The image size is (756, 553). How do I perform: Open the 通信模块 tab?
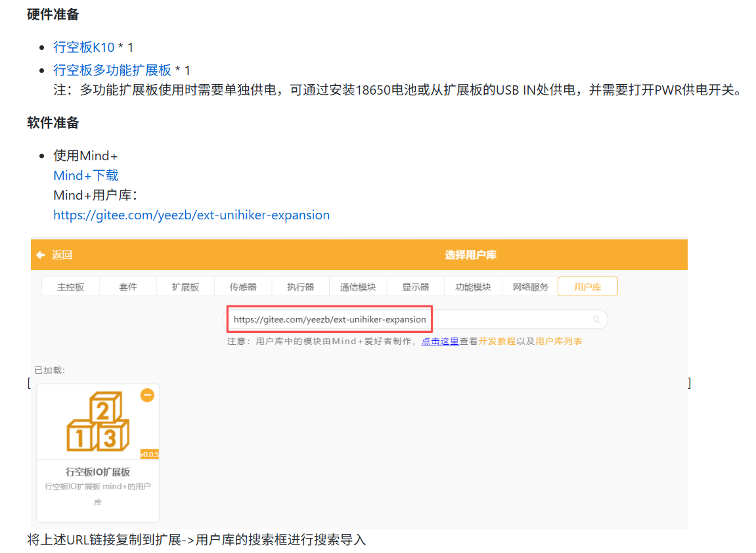tap(358, 287)
